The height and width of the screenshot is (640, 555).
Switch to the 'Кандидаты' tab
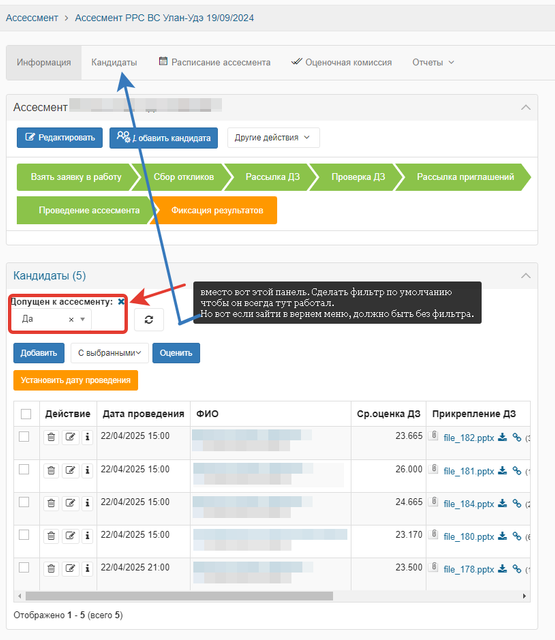click(x=114, y=62)
